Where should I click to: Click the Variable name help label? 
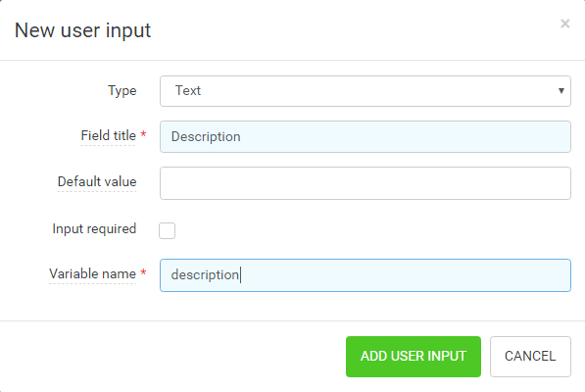tap(92, 273)
